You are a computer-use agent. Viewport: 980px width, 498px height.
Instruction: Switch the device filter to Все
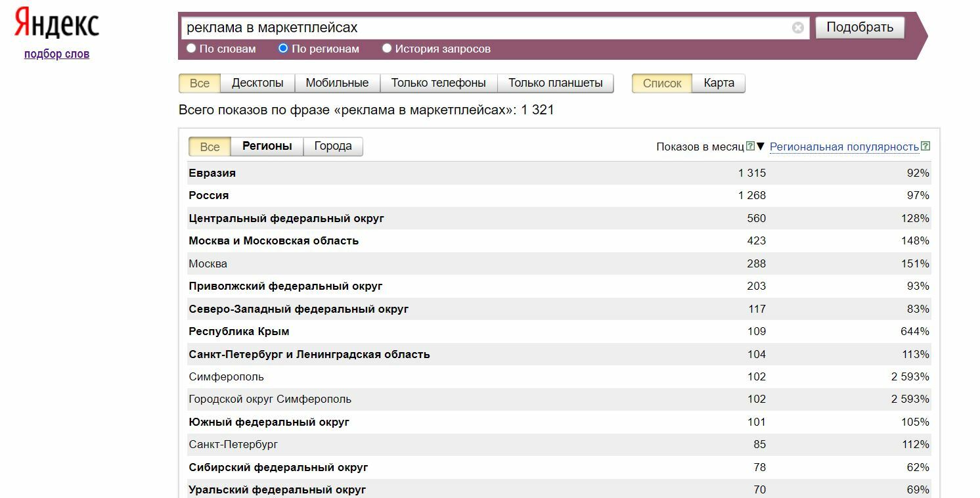200,83
